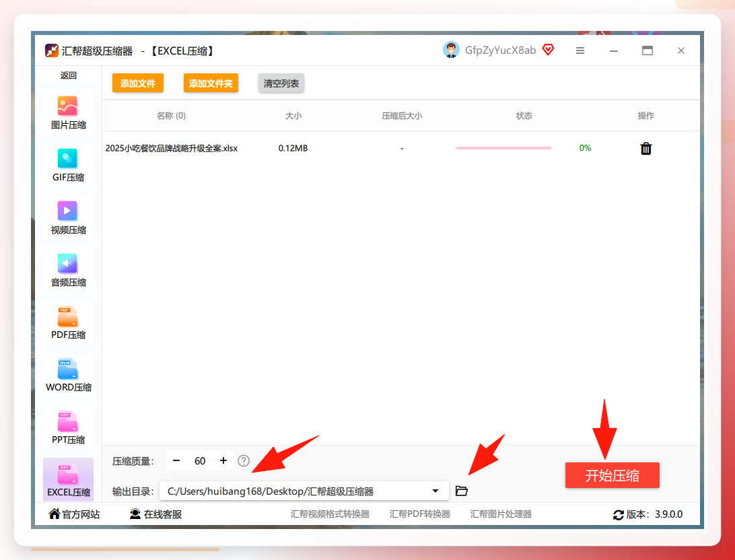Viewport: 735px width, 560px height.
Task: Click the 版本: 3.9.0.0 text
Action: click(654, 514)
